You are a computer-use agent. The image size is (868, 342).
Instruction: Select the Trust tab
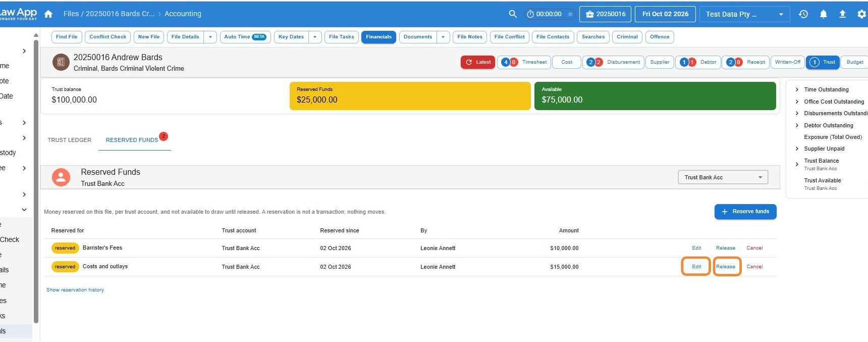point(823,62)
